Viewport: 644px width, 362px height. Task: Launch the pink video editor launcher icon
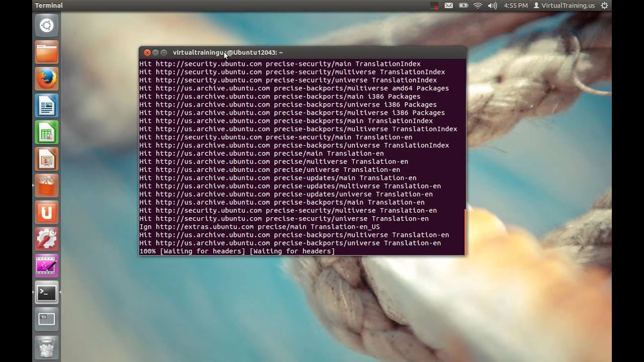pyautogui.click(x=47, y=266)
